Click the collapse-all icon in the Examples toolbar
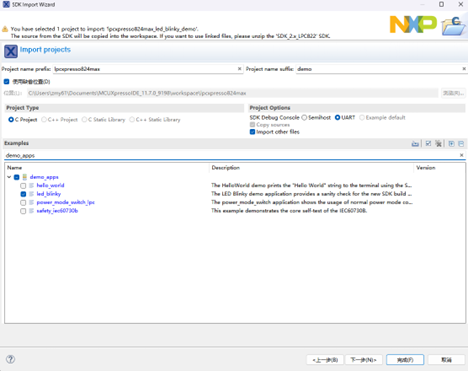Viewport: 468px width, 371px height. pyautogui.click(x=461, y=144)
